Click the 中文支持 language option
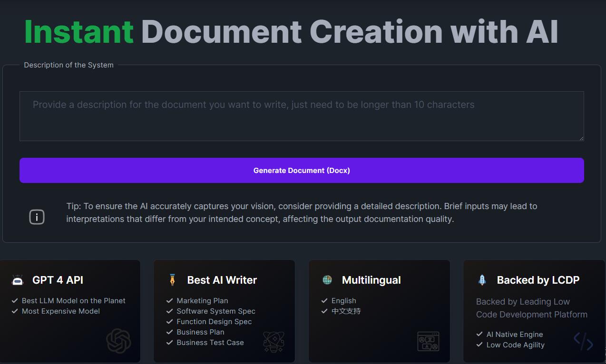Image resolution: width=606 pixels, height=364 pixels. (x=346, y=311)
